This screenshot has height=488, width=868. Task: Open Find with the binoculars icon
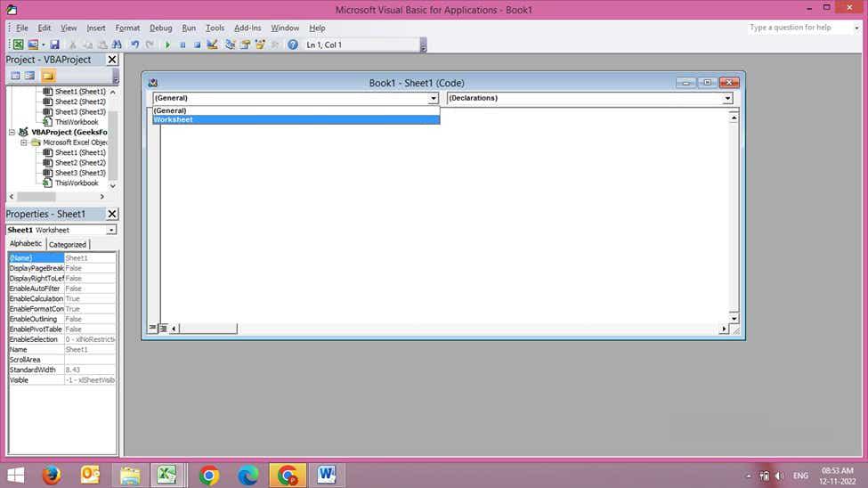[x=117, y=45]
